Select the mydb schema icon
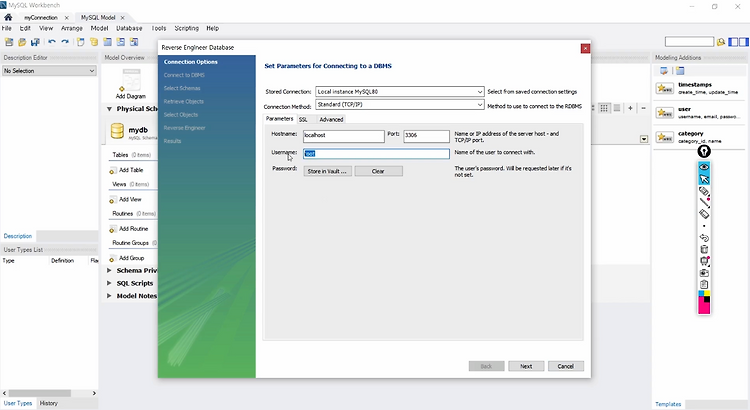 point(117,131)
